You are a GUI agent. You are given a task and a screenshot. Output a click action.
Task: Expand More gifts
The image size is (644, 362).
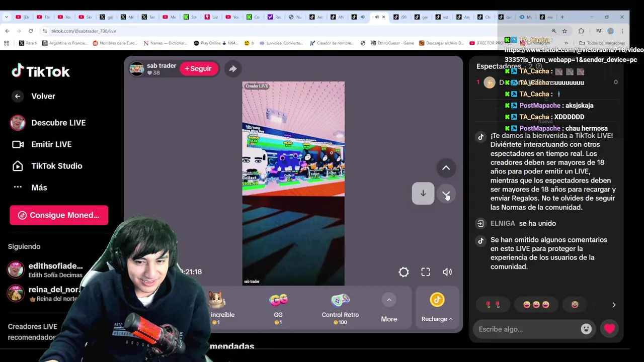point(389,309)
